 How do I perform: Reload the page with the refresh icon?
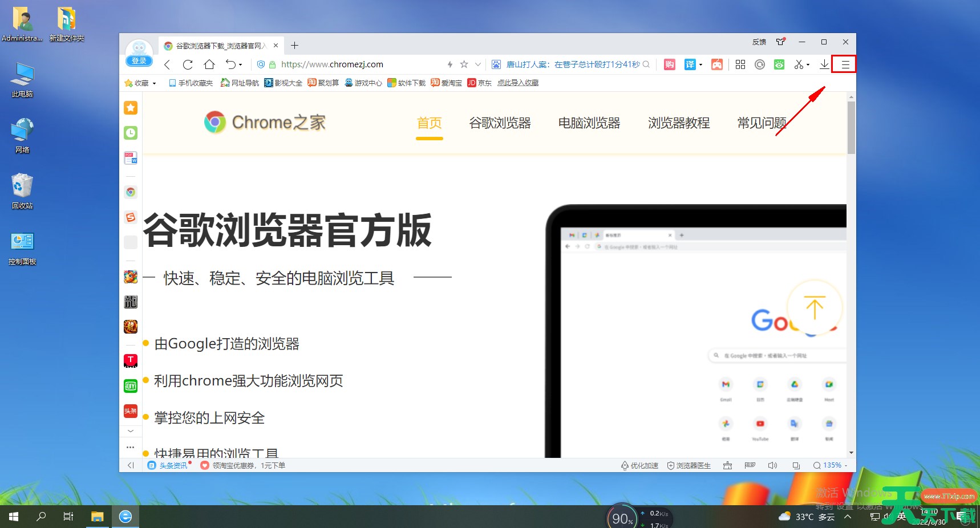[188, 64]
